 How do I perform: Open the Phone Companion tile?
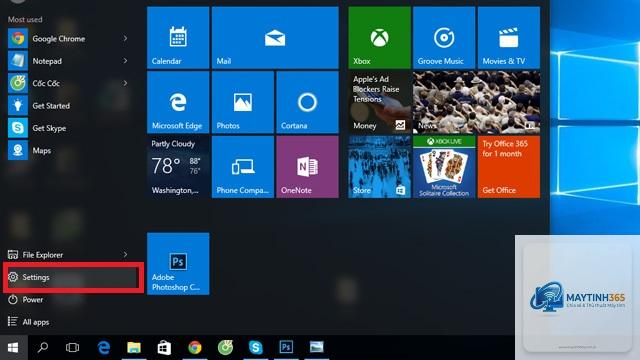pos(243,167)
